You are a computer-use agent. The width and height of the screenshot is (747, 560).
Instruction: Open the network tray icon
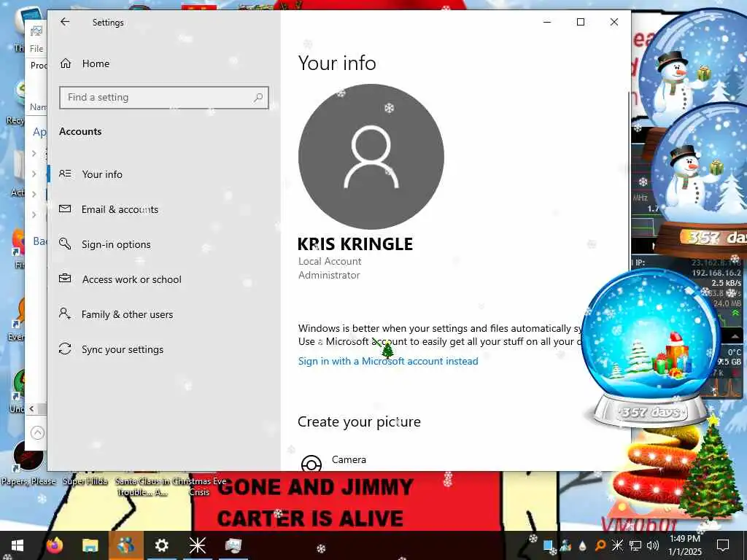pyautogui.click(x=635, y=545)
